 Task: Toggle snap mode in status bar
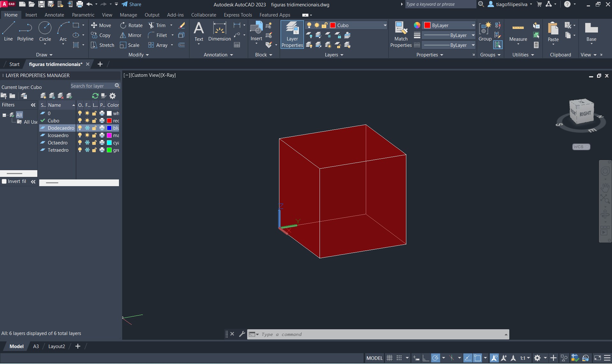(x=399, y=358)
